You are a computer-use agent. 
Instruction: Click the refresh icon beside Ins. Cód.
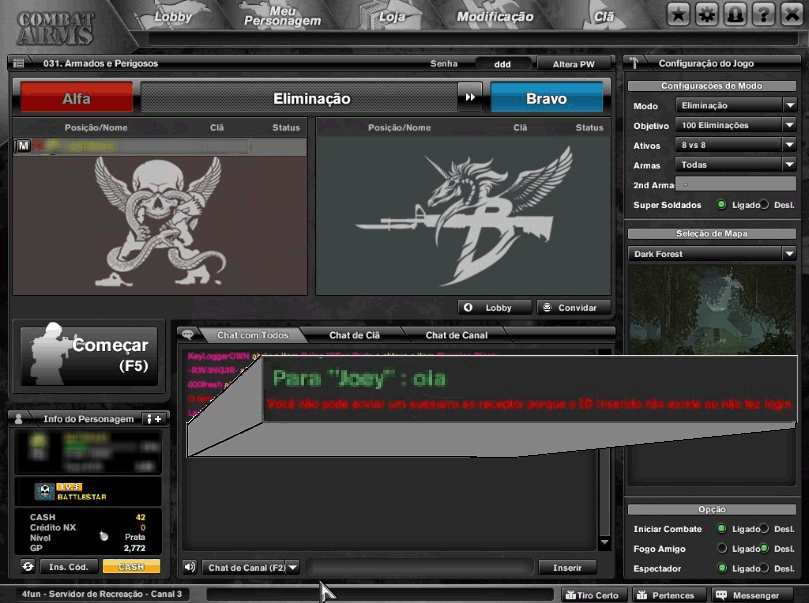click(x=28, y=566)
